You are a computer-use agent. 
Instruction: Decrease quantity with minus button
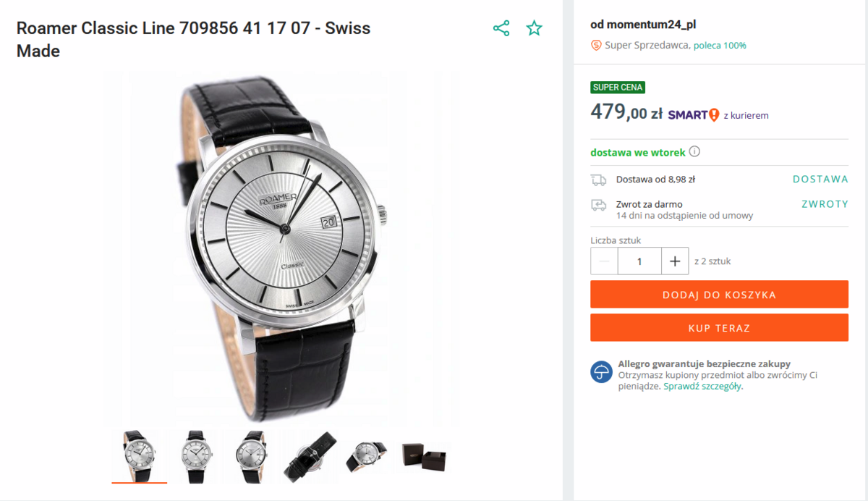click(x=605, y=261)
